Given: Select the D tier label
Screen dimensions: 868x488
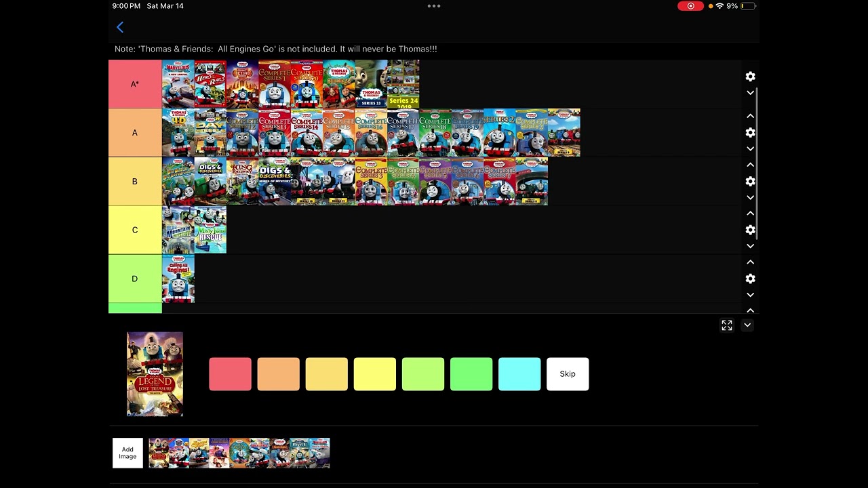Looking at the screenshot, I should 135,279.
